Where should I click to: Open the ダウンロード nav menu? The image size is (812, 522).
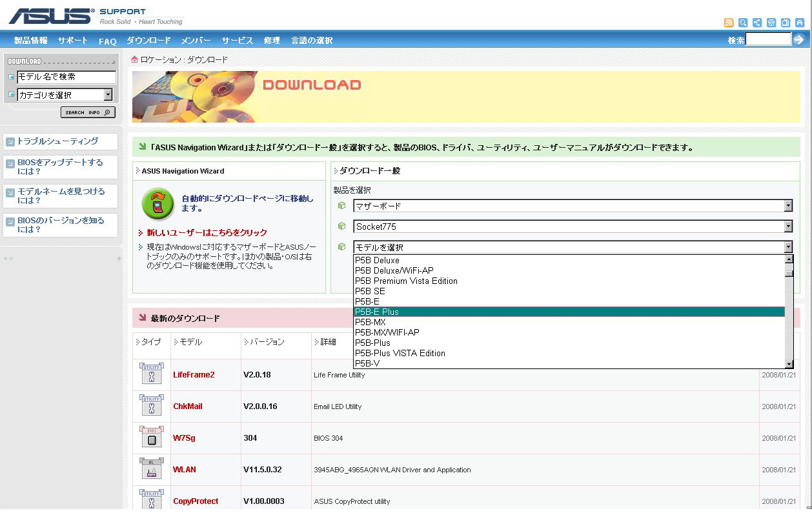pos(148,41)
